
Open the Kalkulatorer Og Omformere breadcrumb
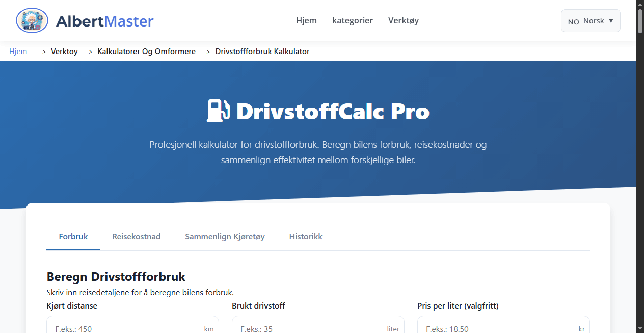click(x=146, y=51)
